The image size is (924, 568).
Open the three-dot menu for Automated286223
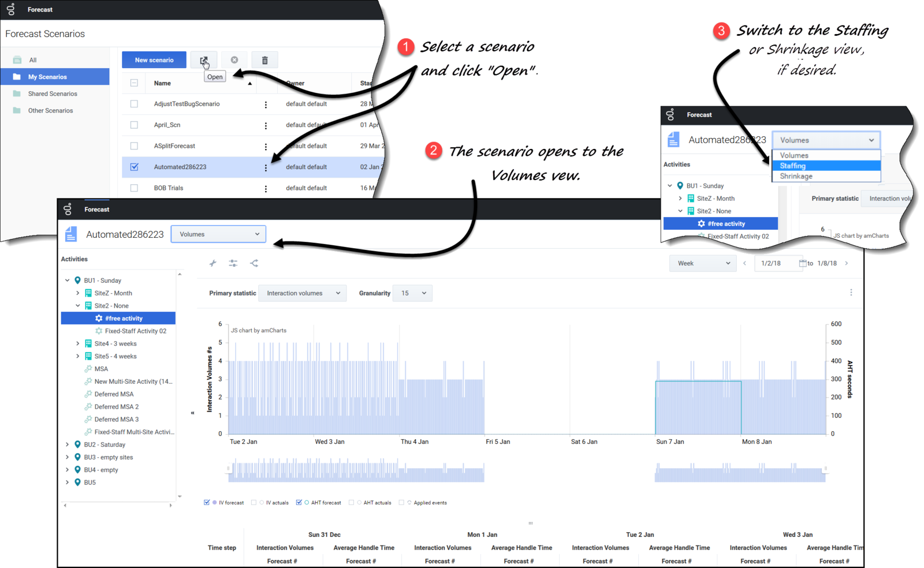coord(266,167)
